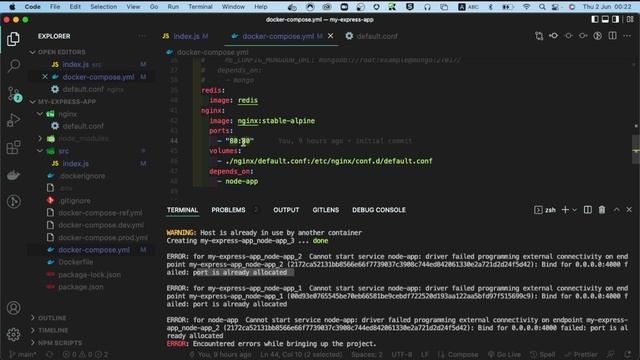Image resolution: width=640 pixels, height=360 pixels.
Task: Collapse the src folder
Action: click(x=64, y=151)
